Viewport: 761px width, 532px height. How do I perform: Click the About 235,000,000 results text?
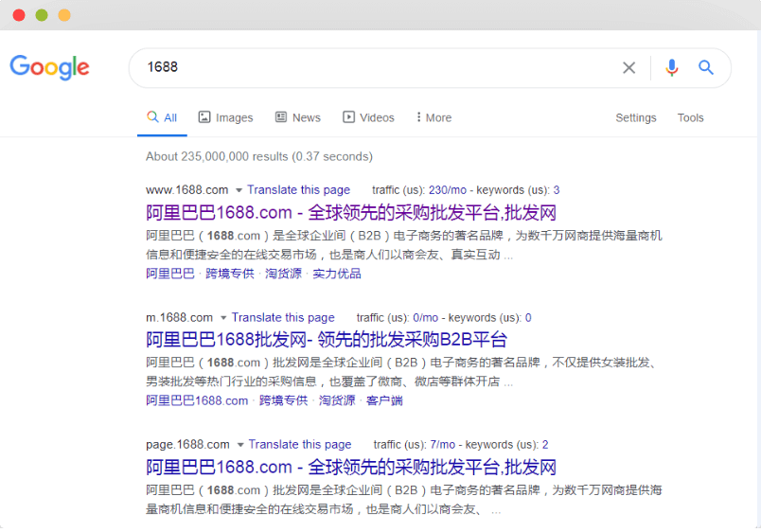(x=259, y=156)
